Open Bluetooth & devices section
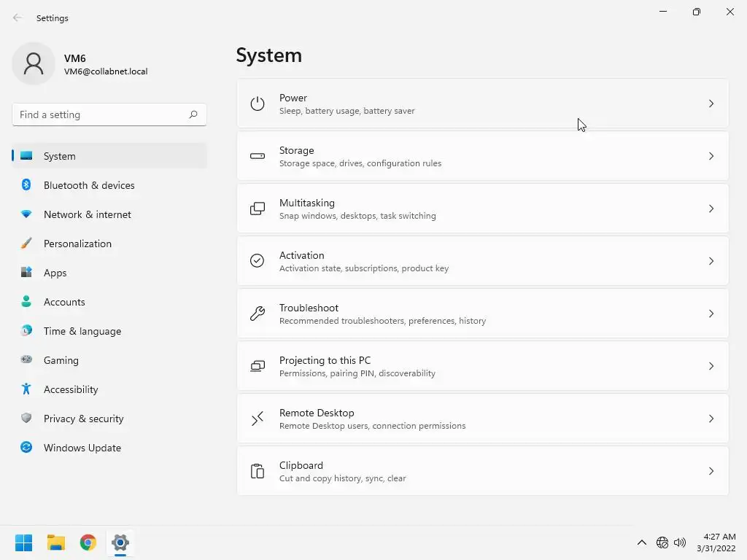Screen dimensions: 747x560 coord(109,185)
